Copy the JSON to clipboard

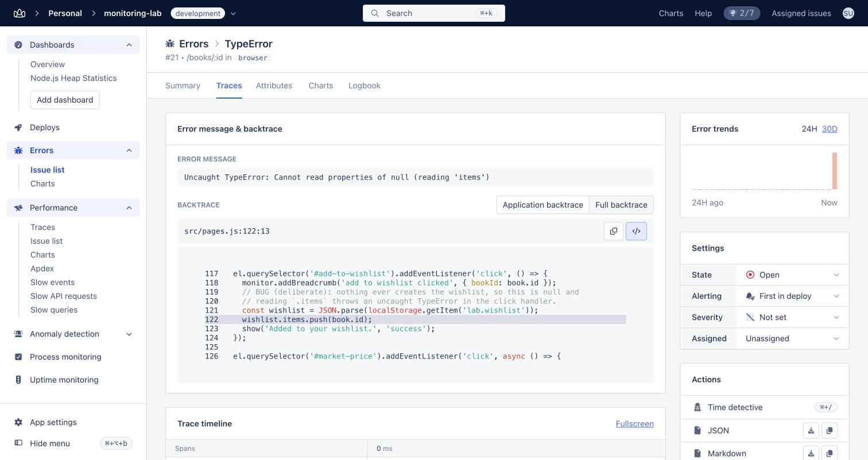pyautogui.click(x=829, y=431)
